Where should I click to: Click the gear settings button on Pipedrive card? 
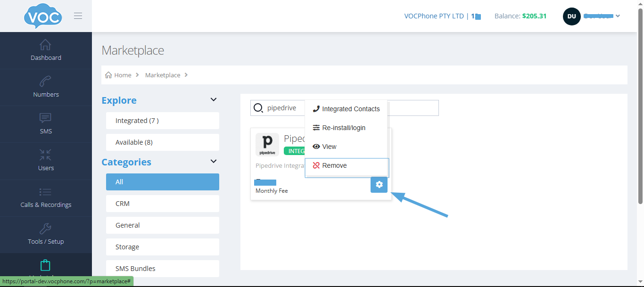[379, 185]
